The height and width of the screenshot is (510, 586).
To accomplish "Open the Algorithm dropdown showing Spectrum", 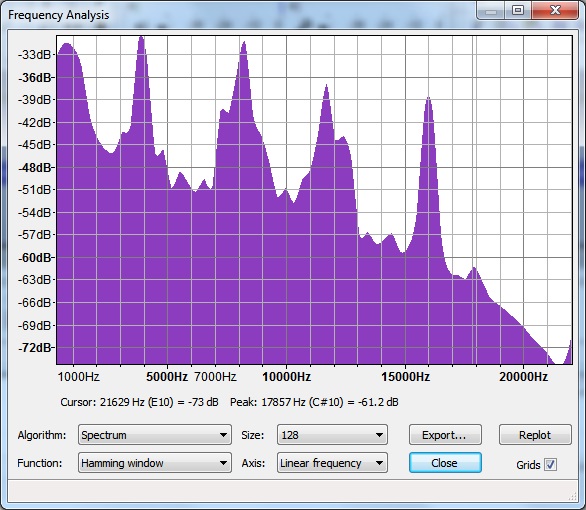I will pos(155,435).
